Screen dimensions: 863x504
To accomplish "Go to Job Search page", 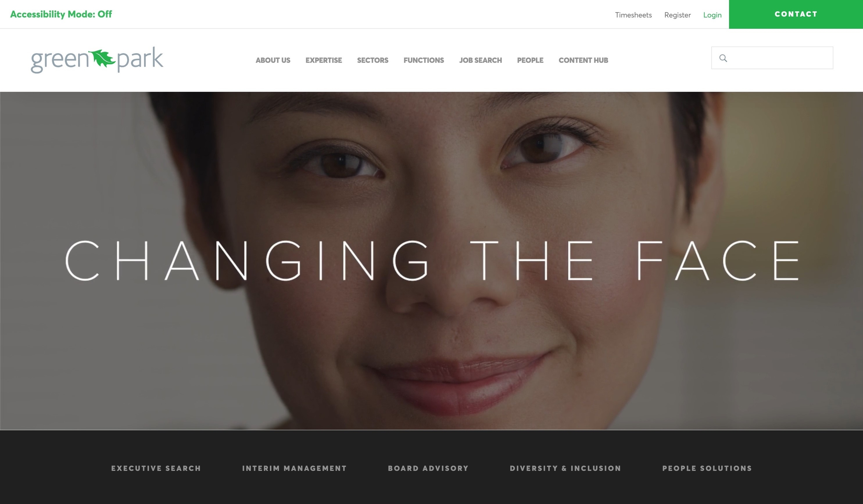I will point(481,60).
